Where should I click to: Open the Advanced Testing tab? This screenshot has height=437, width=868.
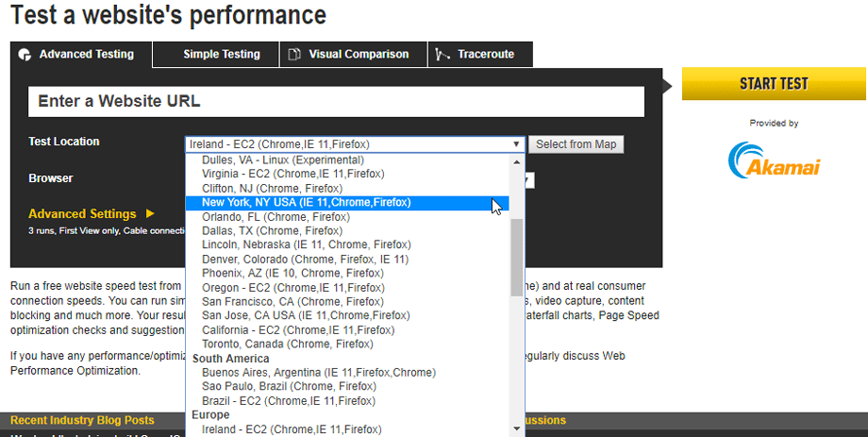click(x=86, y=55)
